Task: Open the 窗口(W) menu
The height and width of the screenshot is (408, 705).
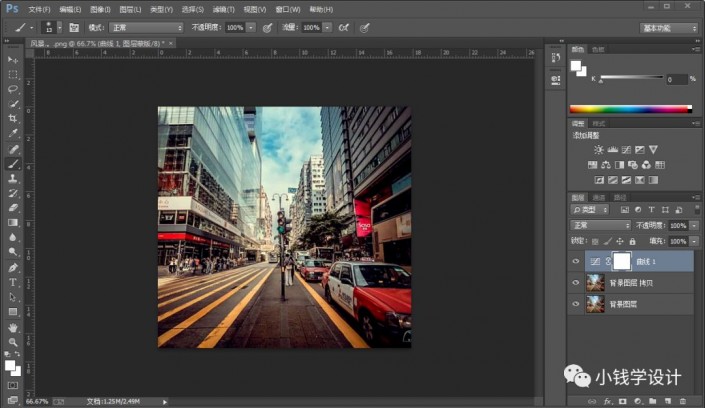Action: pos(288,9)
